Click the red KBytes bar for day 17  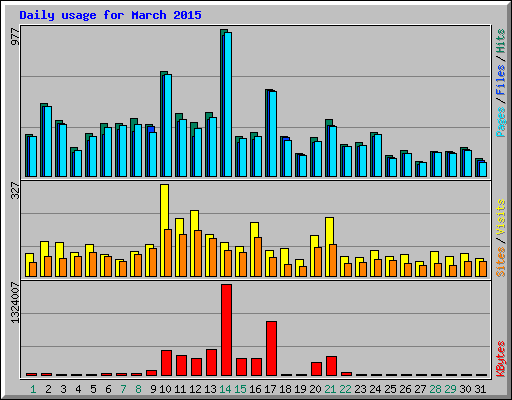(x=271, y=348)
